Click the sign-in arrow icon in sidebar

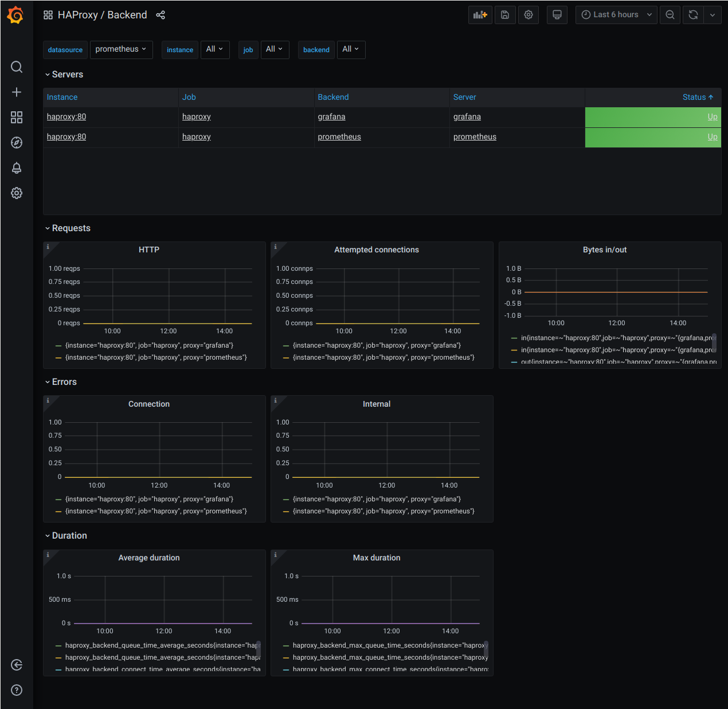17,665
